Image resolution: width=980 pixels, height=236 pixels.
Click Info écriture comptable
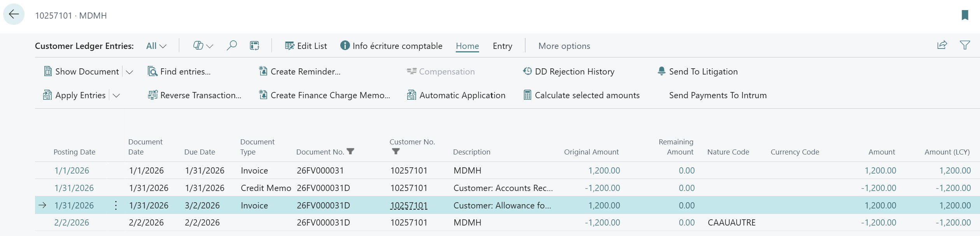pyautogui.click(x=391, y=46)
